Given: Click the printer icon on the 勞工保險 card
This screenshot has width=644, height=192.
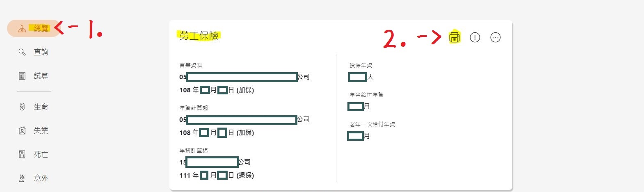Looking at the screenshot, I should click(x=454, y=37).
